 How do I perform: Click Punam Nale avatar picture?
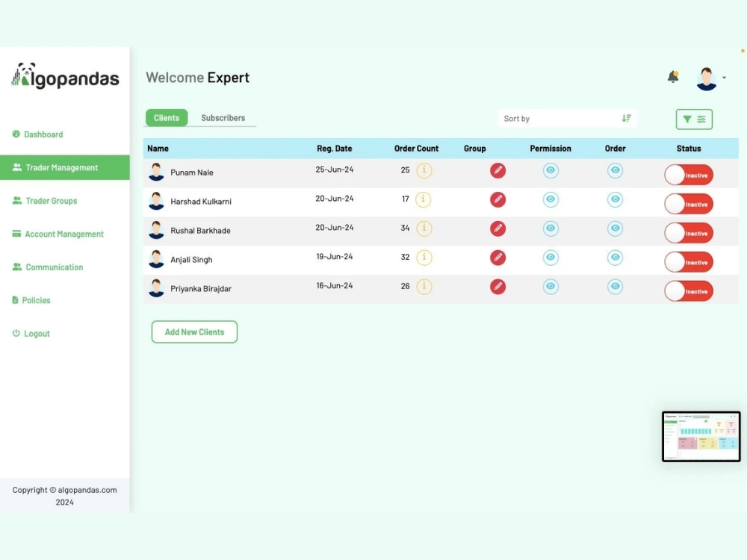(x=156, y=172)
